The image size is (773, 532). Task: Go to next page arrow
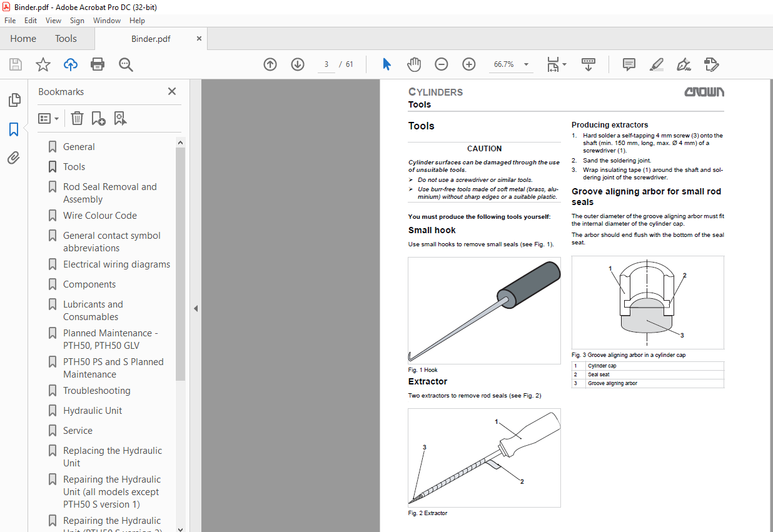(x=298, y=64)
